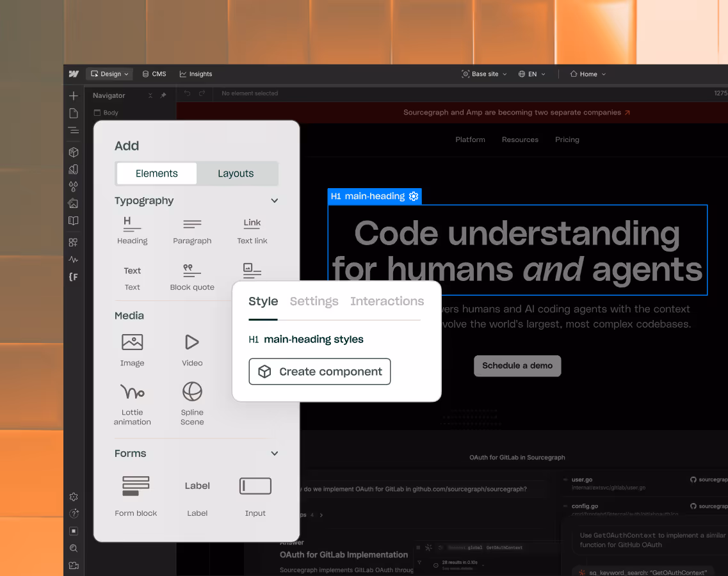The height and width of the screenshot is (576, 728).
Task: Add a Lottie animation element
Action: (133, 403)
